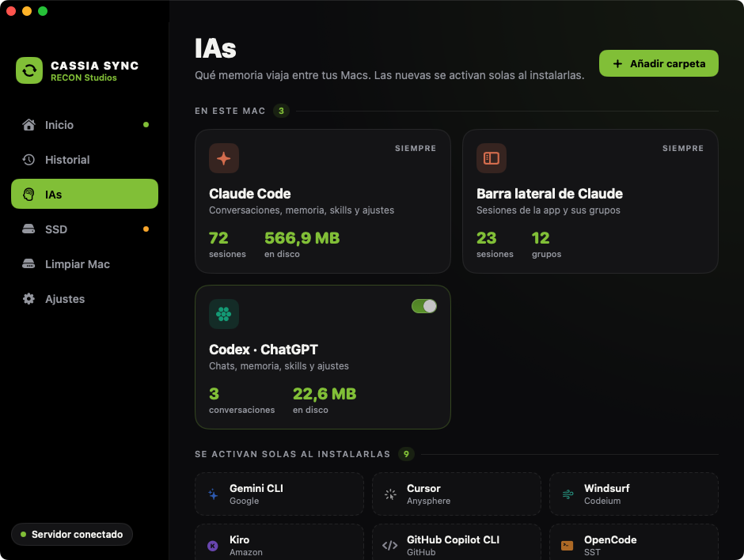Select the Gemini CLI card name
The height and width of the screenshot is (560, 744).
[x=256, y=488]
